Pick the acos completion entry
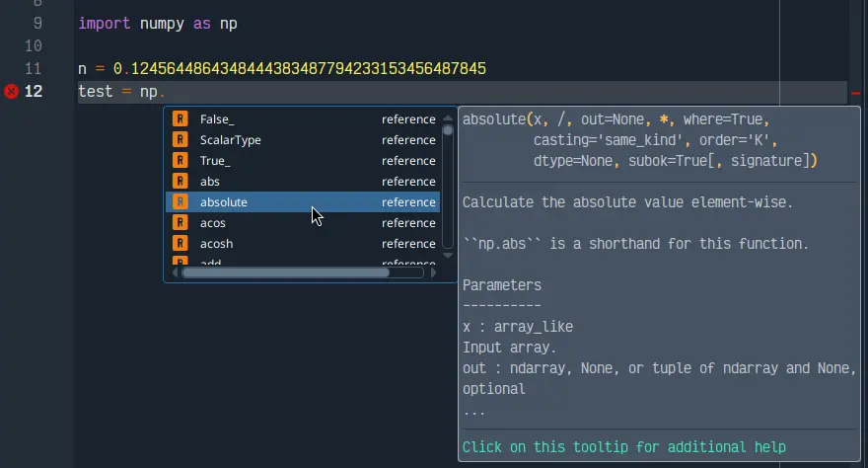 (303, 223)
